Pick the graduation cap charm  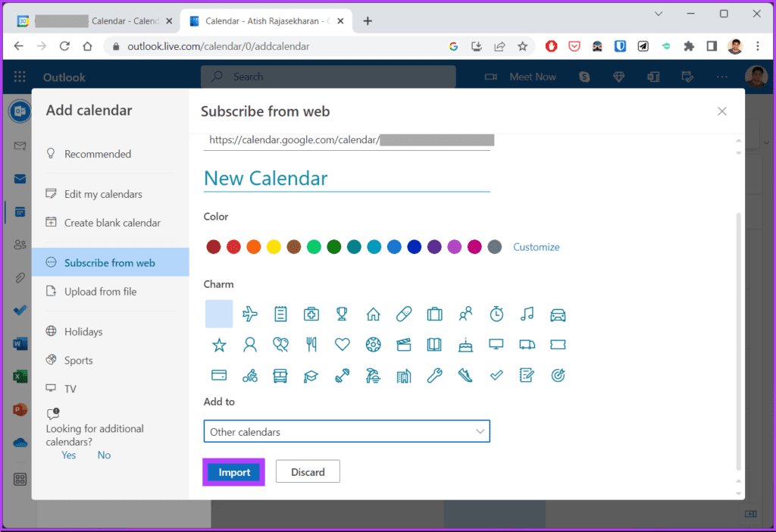pos(311,376)
